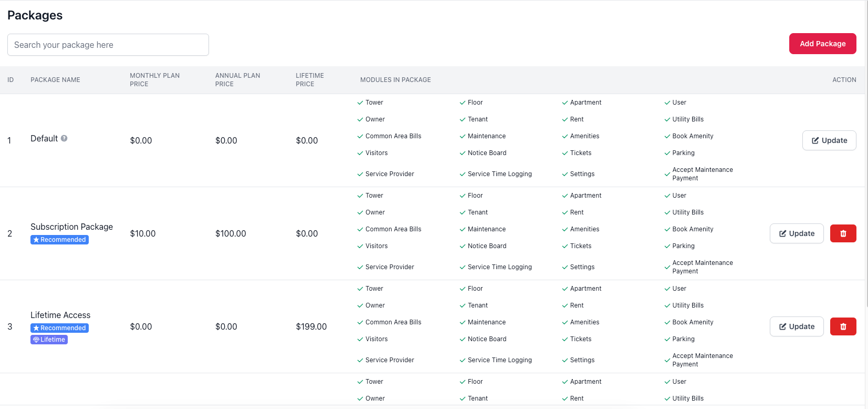
Task: Click Tickets in Default row
Action: 581,153
